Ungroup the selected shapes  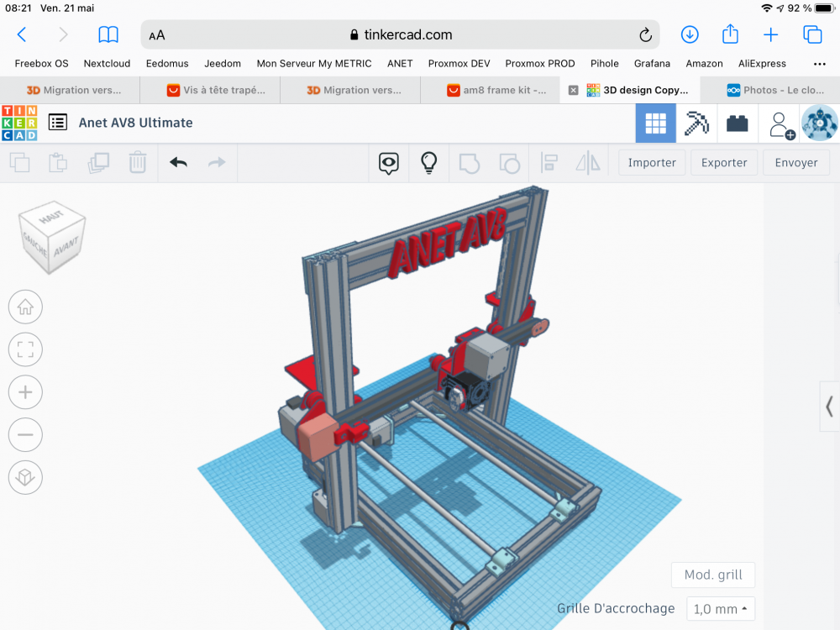(509, 163)
